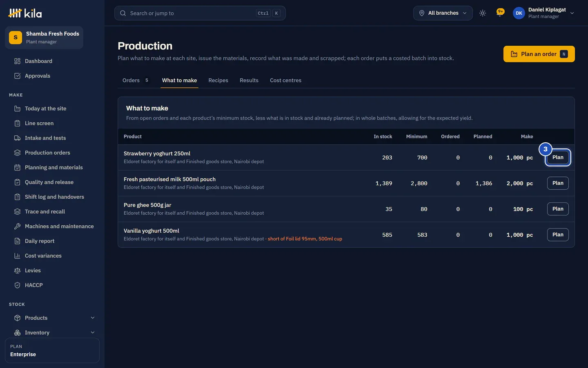This screenshot has height=368, width=588.
Task: Open Planning and materials
Action: coord(52,168)
